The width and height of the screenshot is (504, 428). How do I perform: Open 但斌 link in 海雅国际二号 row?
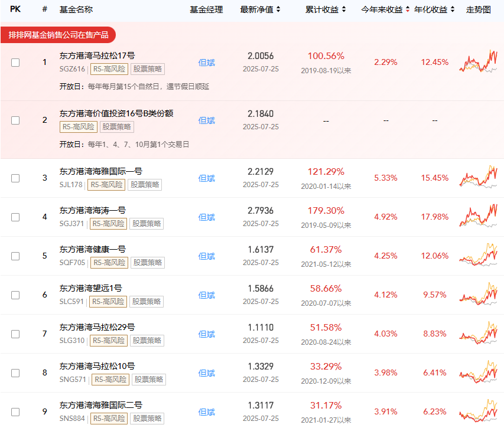pos(206,412)
